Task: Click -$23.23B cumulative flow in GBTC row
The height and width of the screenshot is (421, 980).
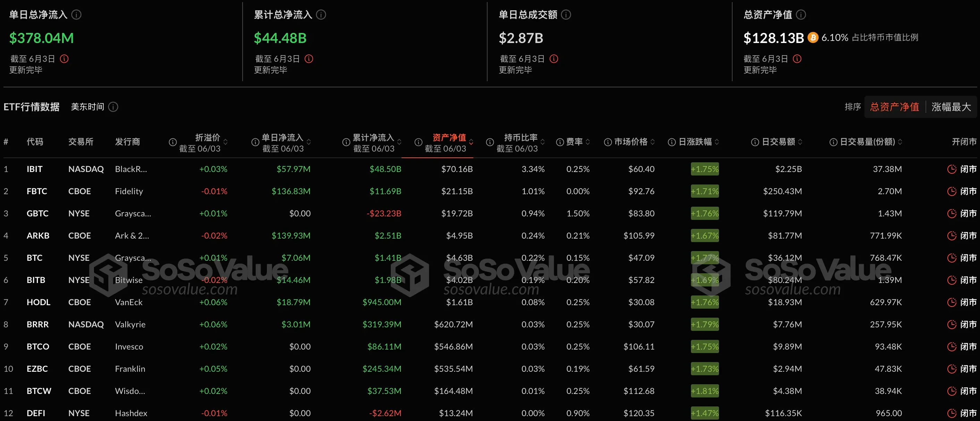Action: [x=384, y=214]
